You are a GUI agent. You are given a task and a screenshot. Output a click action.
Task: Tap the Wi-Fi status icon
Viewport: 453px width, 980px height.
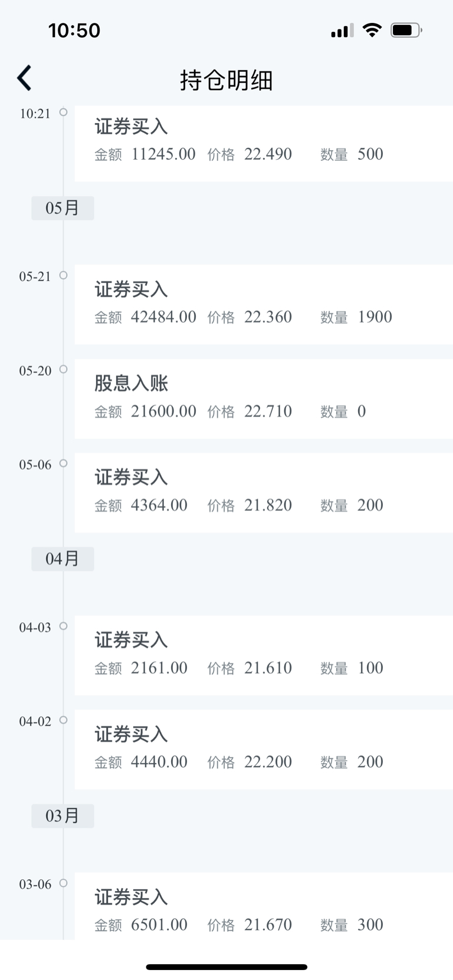[x=372, y=30]
